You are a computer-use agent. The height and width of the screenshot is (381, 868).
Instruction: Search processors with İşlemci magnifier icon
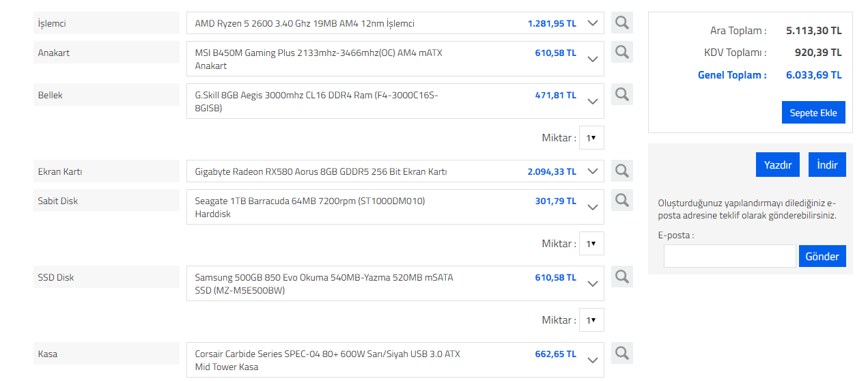point(621,23)
